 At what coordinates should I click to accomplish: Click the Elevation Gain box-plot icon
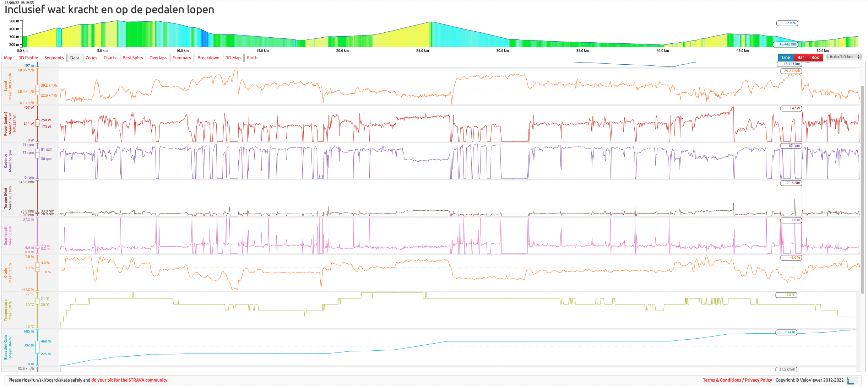(x=37, y=347)
